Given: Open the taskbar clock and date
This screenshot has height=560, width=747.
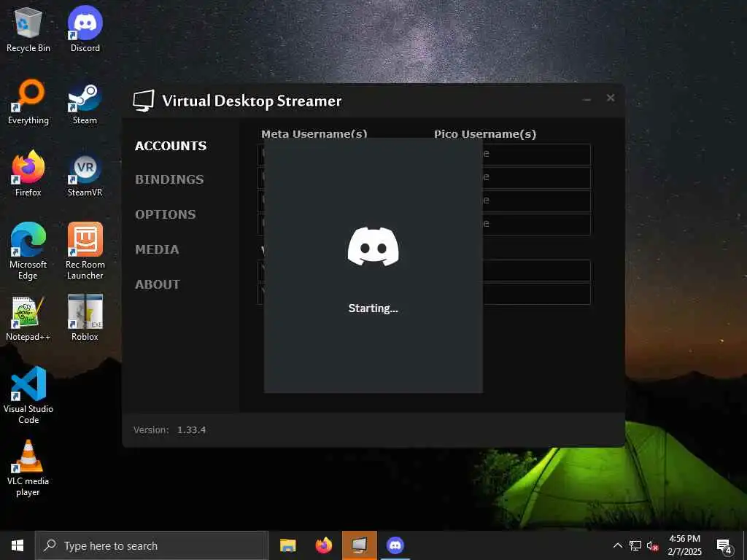Looking at the screenshot, I should tap(684, 545).
